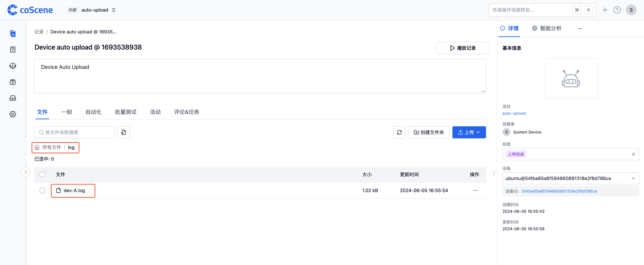The width and height of the screenshot is (644, 265).
Task: Click the file filter icon next to search
Action: (124, 132)
